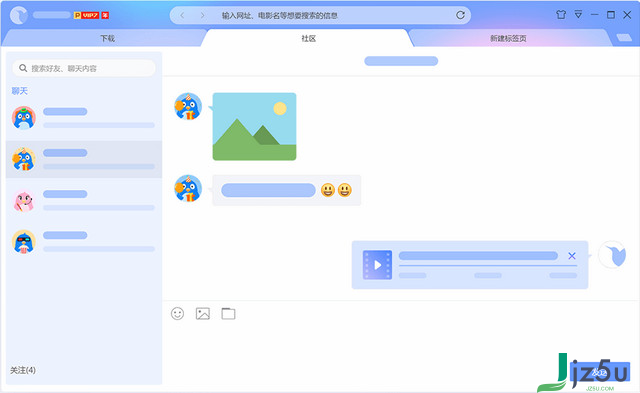The height and width of the screenshot is (393, 640).
Task: Attach a file with the folder icon
Action: pyautogui.click(x=228, y=313)
